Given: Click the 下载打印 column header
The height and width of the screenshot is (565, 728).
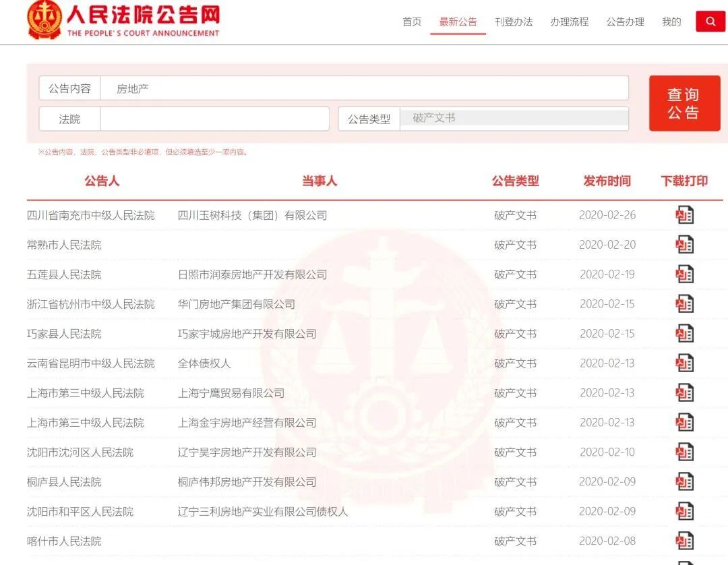Looking at the screenshot, I should pos(684,181).
